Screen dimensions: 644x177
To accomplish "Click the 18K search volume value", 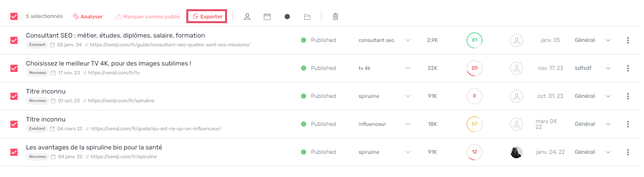I will point(433,124).
